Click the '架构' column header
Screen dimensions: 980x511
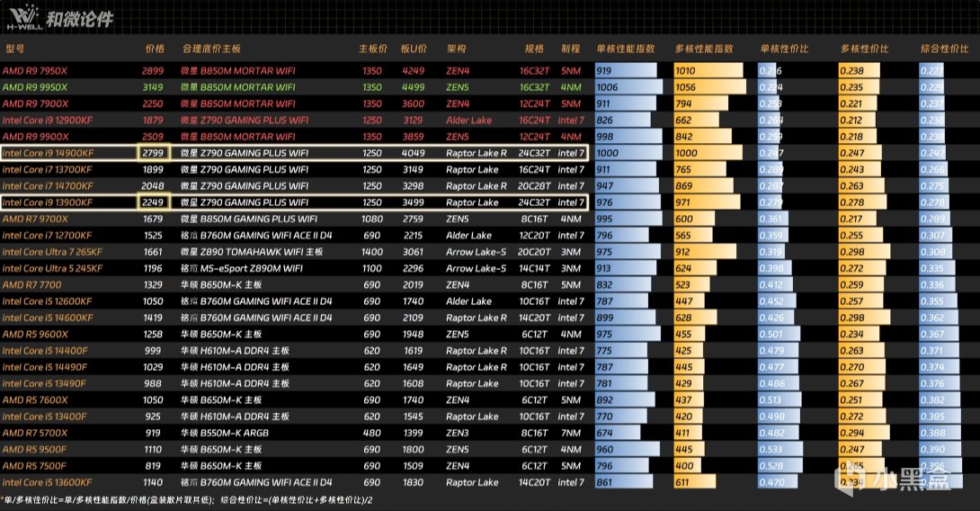tap(456, 49)
